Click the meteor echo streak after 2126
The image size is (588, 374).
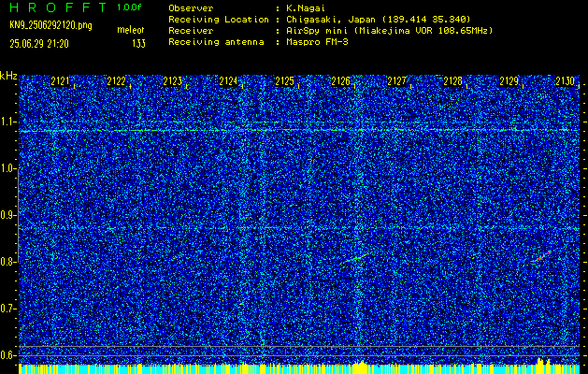(x=354, y=259)
